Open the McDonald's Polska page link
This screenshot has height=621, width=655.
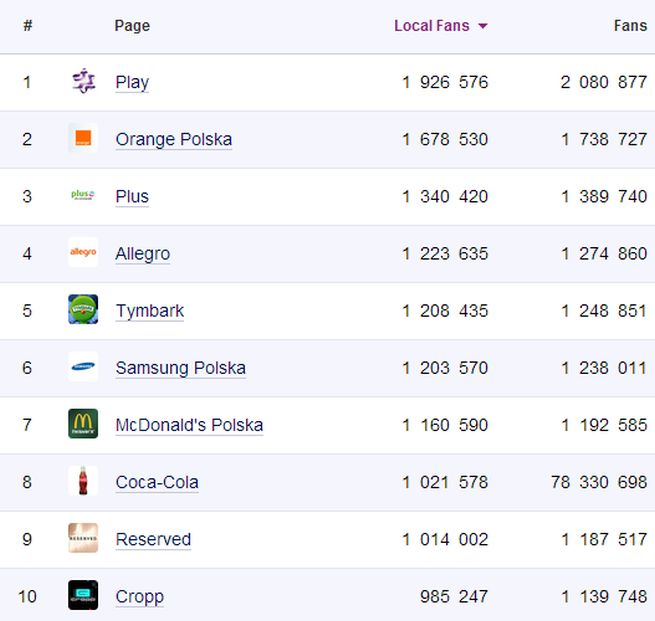tap(189, 425)
